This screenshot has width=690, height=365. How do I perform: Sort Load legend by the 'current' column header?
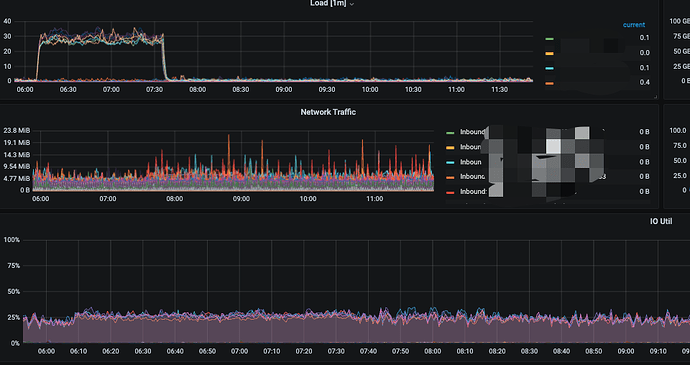point(634,25)
